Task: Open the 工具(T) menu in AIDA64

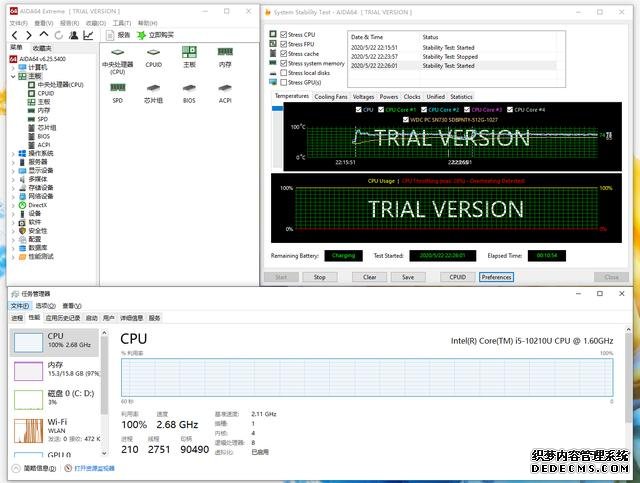Action: click(x=122, y=23)
